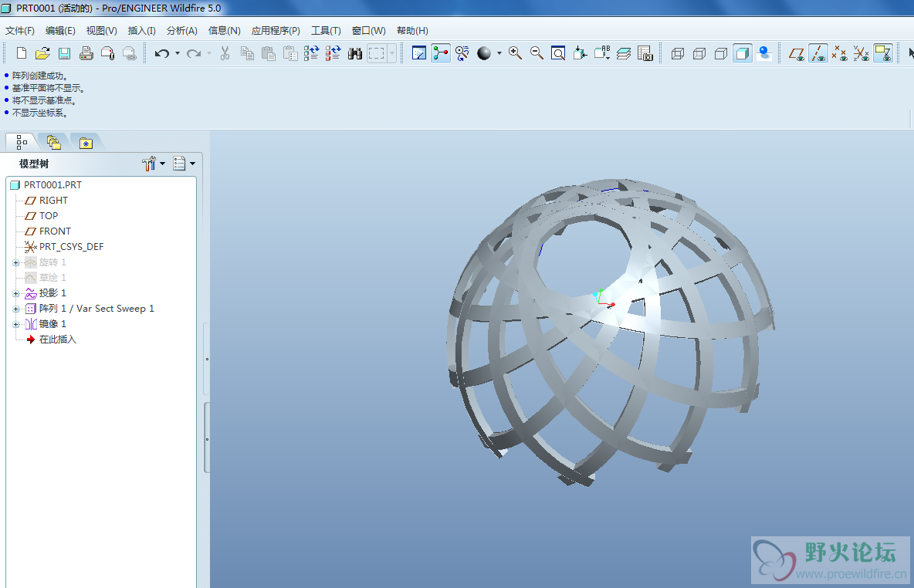This screenshot has width=914, height=588.
Task: Toggle shading display mode
Action: pos(742,53)
